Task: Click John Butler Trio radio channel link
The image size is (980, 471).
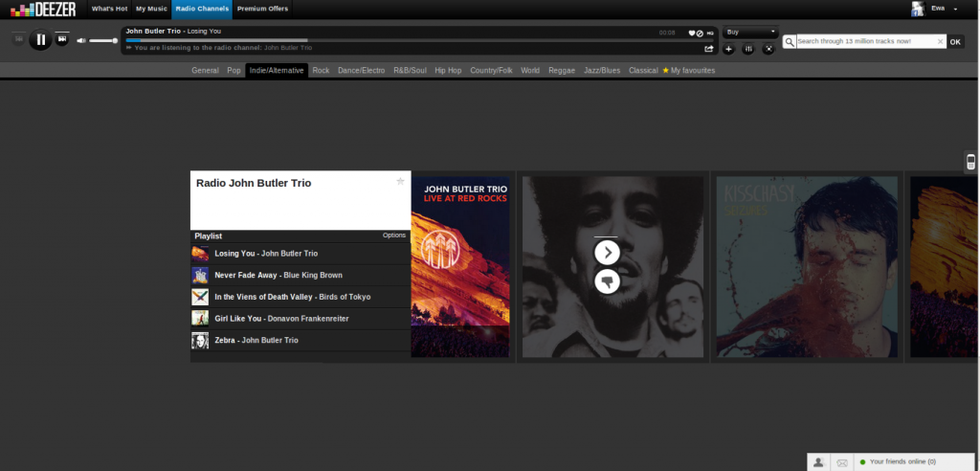Action: pos(288,48)
